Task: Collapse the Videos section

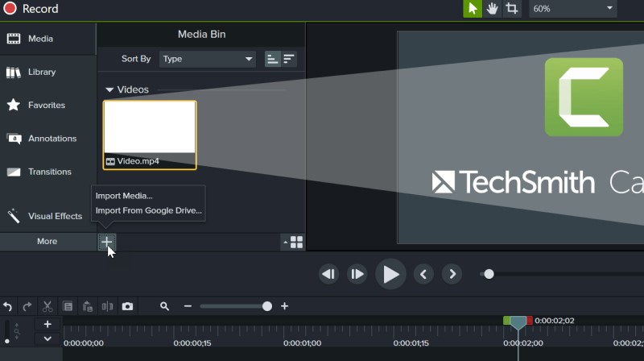Action: point(109,89)
